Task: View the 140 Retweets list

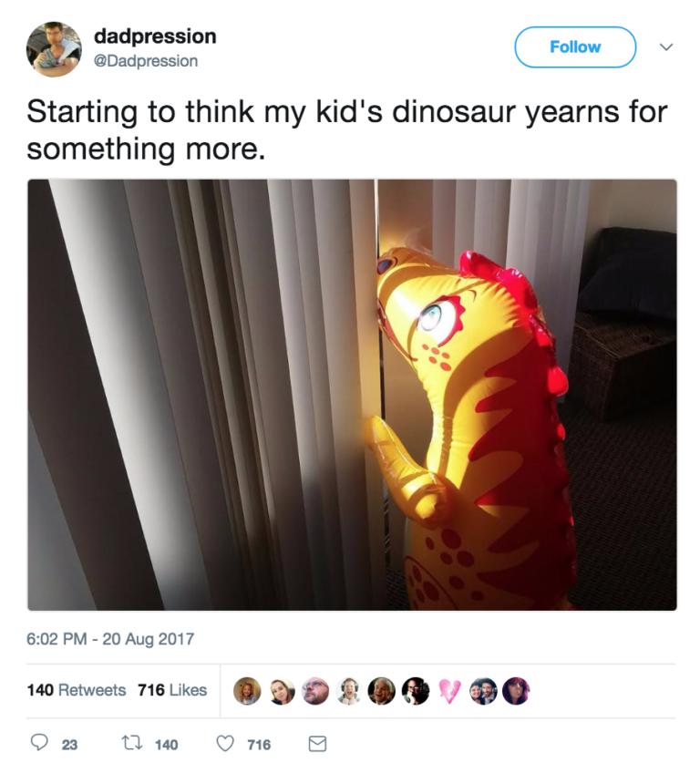Action: 77,690
